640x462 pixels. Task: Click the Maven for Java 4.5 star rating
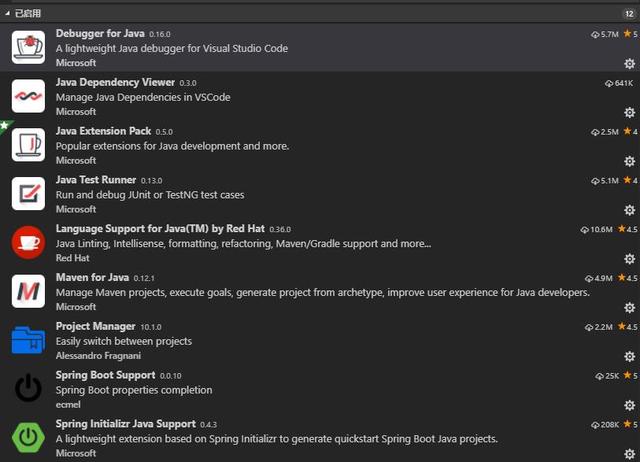point(627,278)
